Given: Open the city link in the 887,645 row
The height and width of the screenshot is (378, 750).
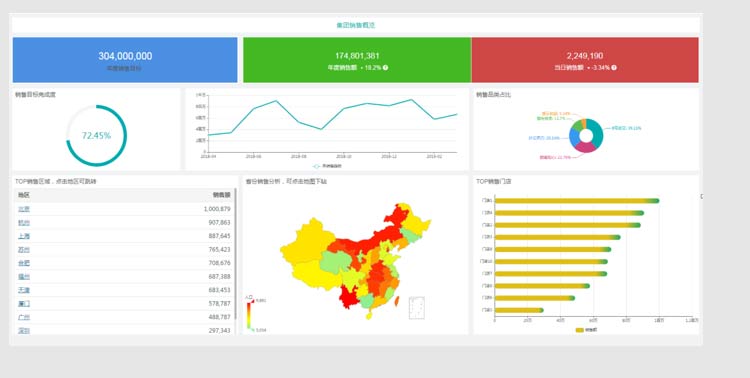Looking at the screenshot, I should pos(24,236).
